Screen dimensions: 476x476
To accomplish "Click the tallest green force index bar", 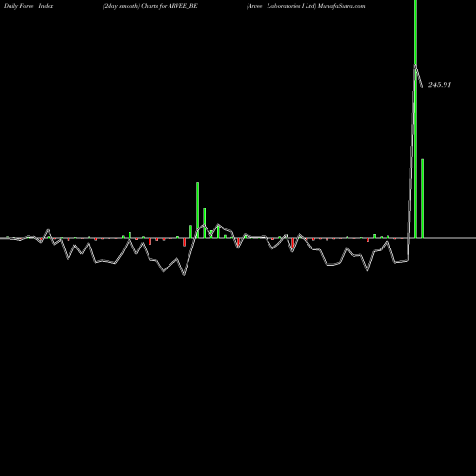I will coord(415,119).
